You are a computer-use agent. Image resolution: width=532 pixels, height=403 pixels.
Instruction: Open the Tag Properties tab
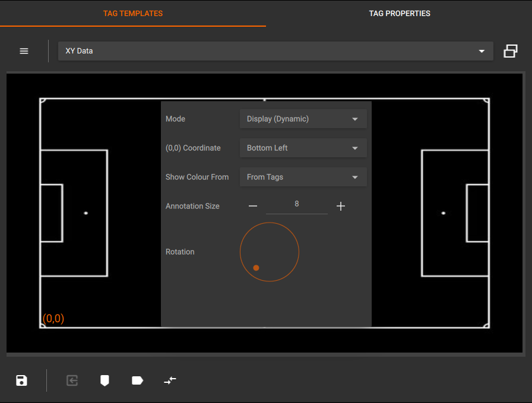(400, 14)
